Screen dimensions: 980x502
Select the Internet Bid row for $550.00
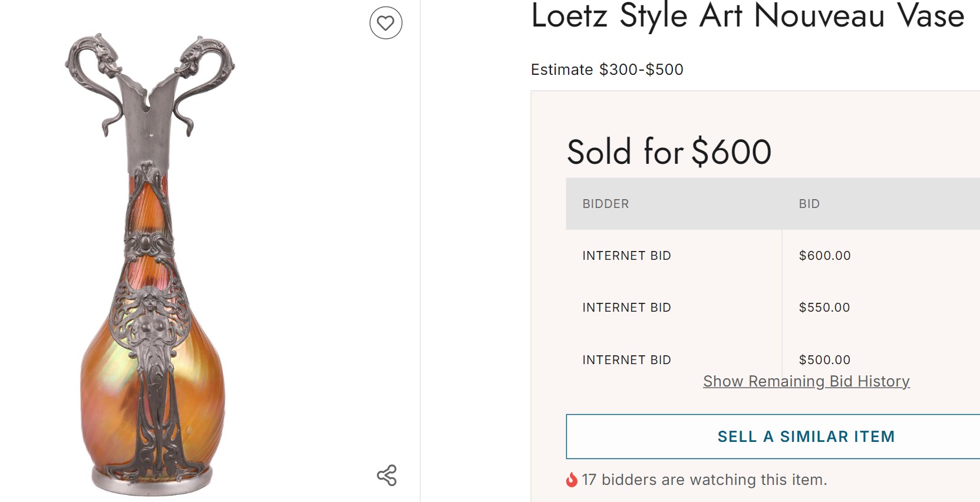(626, 308)
